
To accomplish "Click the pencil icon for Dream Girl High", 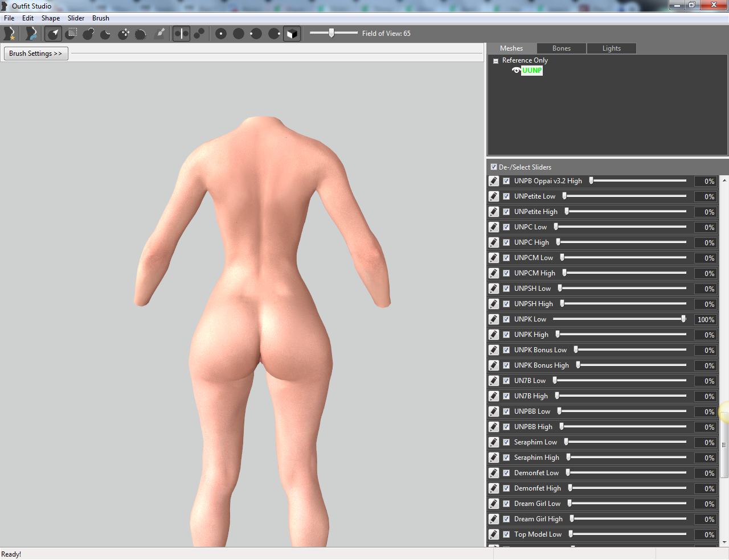I will [x=494, y=519].
